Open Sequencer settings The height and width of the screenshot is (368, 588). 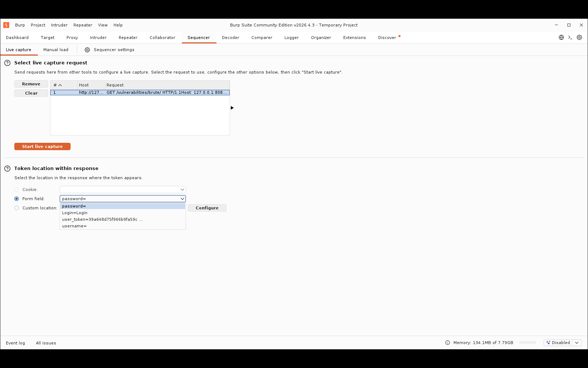tap(114, 50)
